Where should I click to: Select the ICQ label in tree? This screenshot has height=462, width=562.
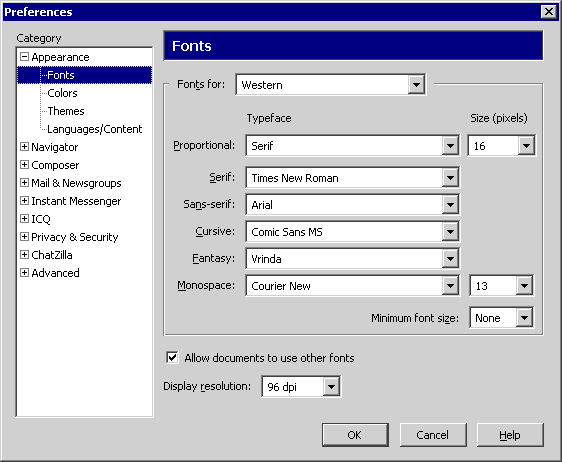click(41, 219)
